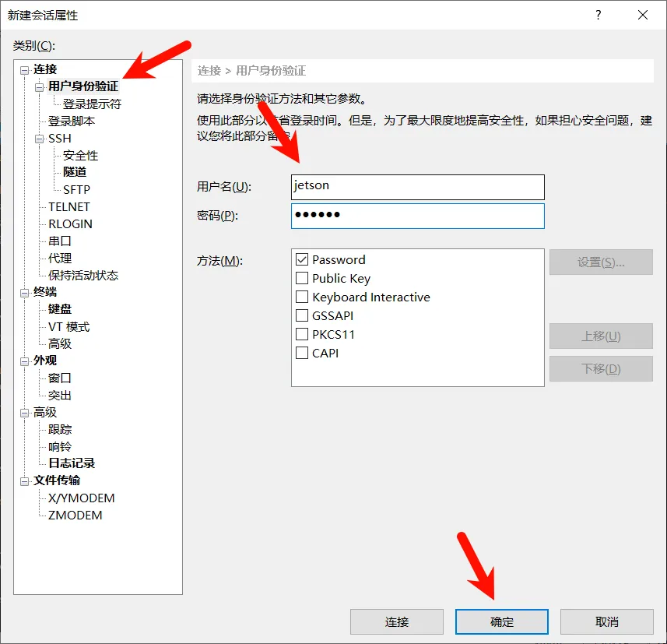The height and width of the screenshot is (644, 667).
Task: Check the PKCS11 method checkbox
Action: [302, 334]
